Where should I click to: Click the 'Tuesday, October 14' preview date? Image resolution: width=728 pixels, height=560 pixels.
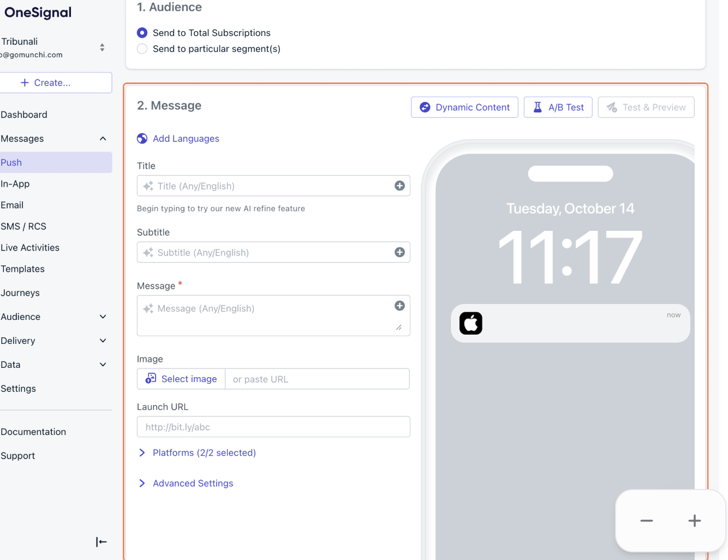click(x=570, y=208)
